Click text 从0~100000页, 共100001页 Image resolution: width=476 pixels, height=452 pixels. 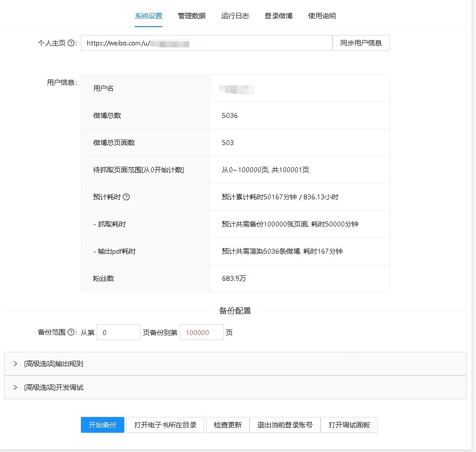point(265,170)
